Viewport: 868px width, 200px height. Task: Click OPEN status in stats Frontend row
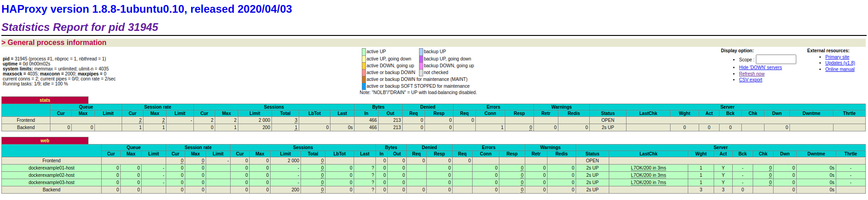(608, 120)
